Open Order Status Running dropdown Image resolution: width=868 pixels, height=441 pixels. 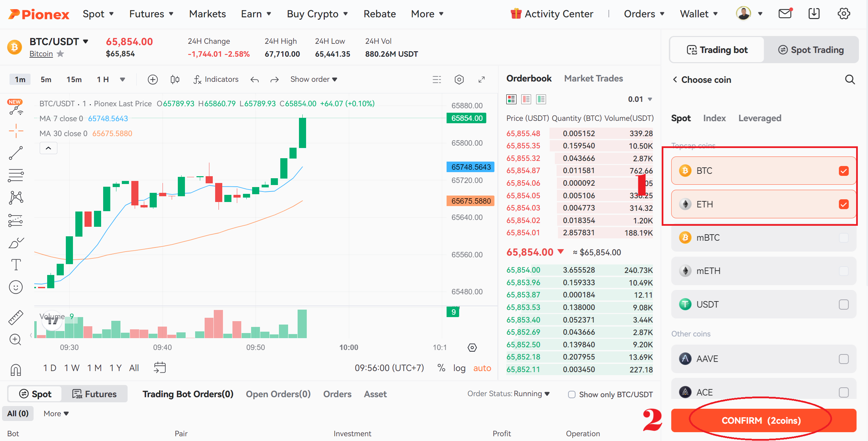531,394
